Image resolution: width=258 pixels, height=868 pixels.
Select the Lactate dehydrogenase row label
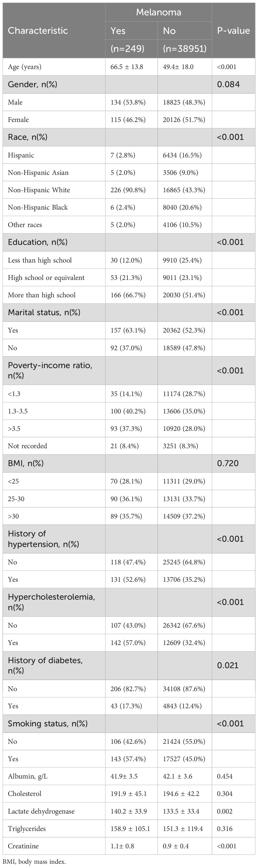tap(41, 811)
